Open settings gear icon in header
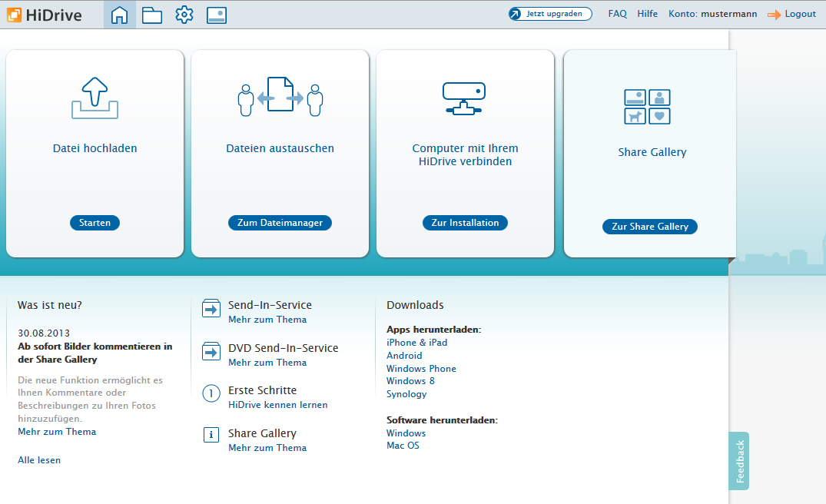The height and width of the screenshot is (504, 826). coord(184,15)
